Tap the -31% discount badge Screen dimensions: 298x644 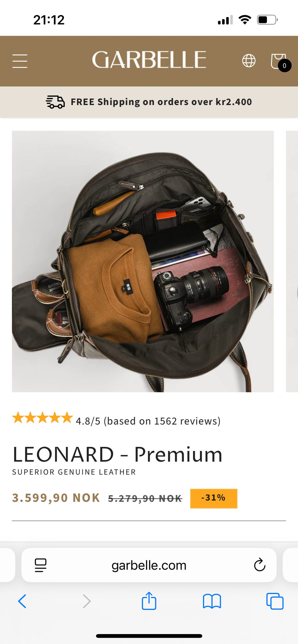[x=214, y=498]
